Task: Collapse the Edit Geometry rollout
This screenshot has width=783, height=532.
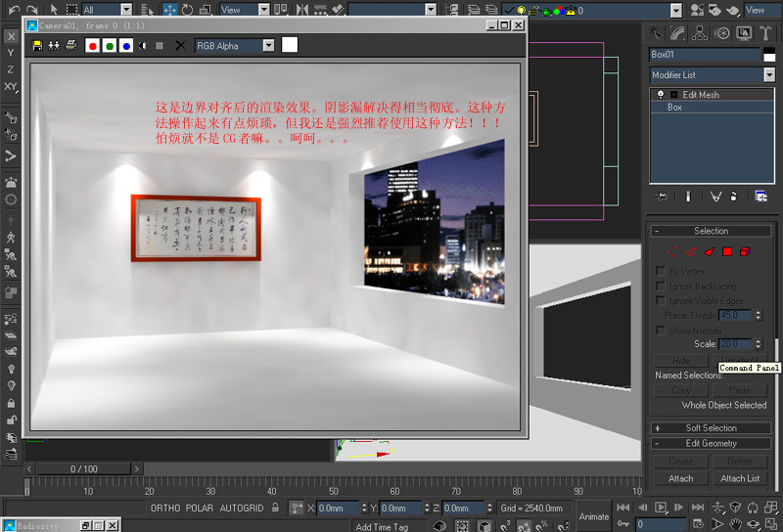Action: click(712, 443)
